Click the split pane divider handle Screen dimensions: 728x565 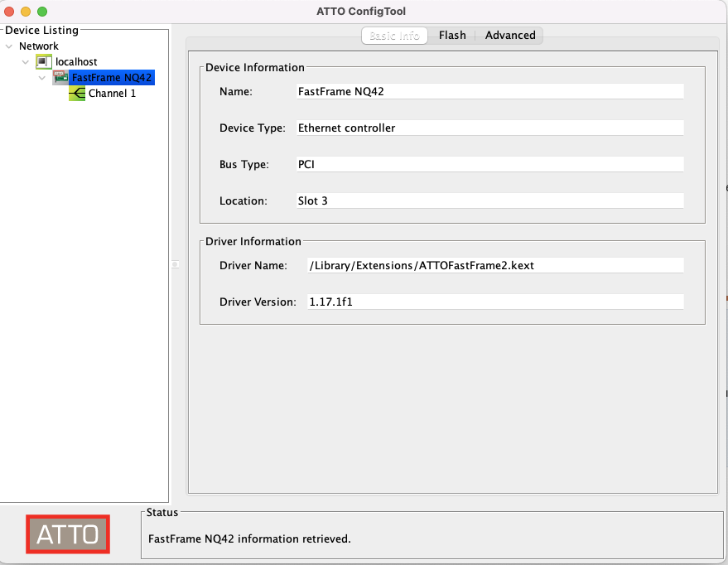coord(175,264)
